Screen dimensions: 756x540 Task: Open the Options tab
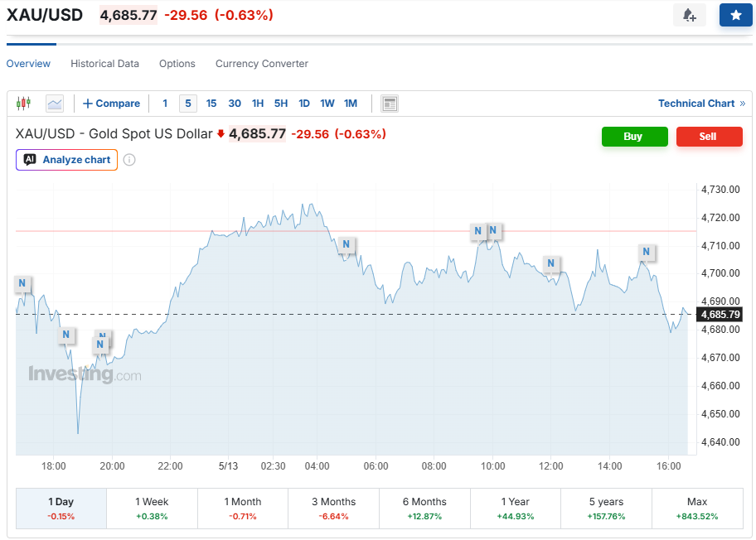tap(177, 64)
